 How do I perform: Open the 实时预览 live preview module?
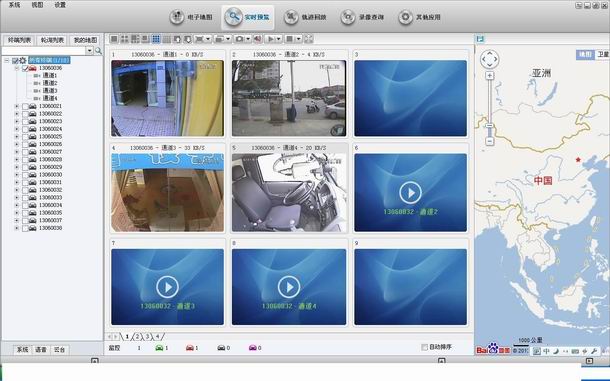(x=248, y=18)
